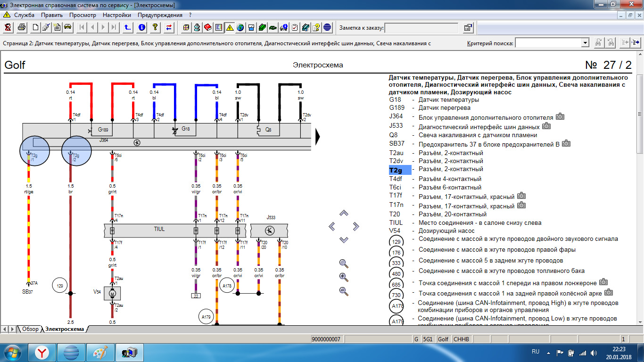Click the yellow car toolbar icon
The height and width of the screenshot is (362, 644).
67,27
